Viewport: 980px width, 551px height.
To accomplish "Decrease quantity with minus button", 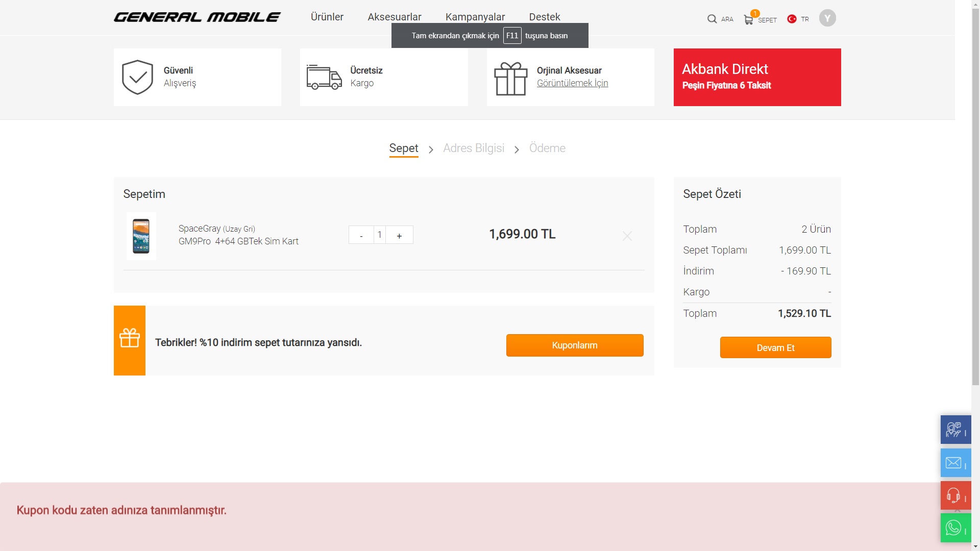I will [x=361, y=235].
